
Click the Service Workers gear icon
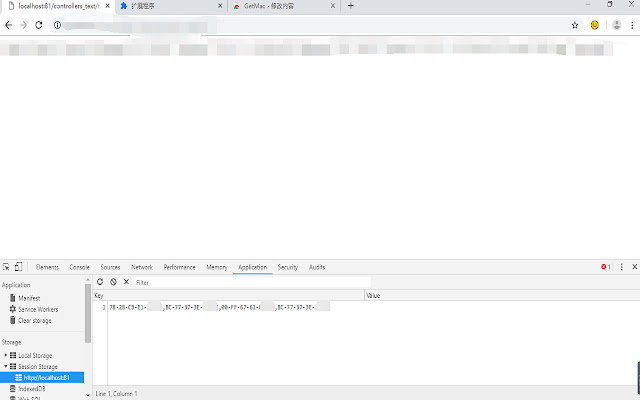(13, 309)
